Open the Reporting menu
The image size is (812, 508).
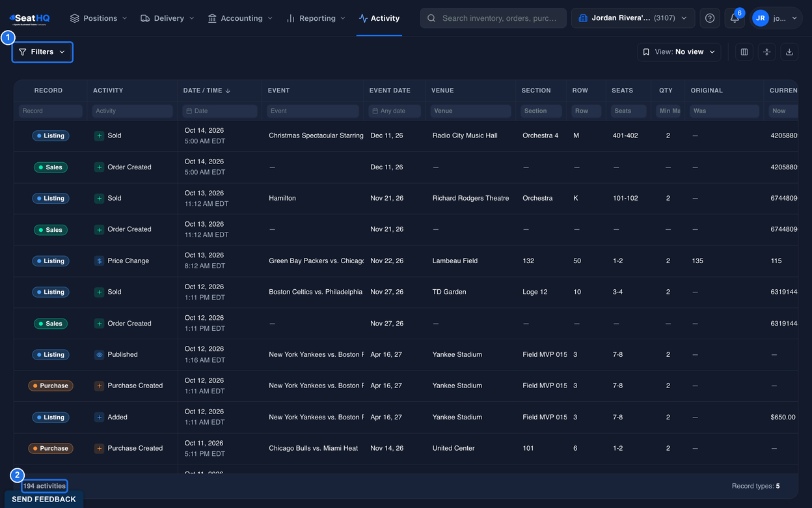(x=316, y=18)
